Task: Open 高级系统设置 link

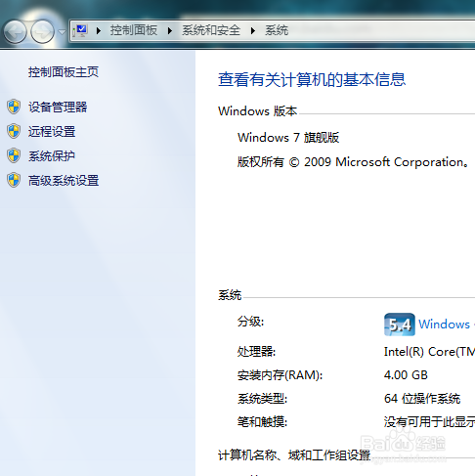Action: (64, 180)
